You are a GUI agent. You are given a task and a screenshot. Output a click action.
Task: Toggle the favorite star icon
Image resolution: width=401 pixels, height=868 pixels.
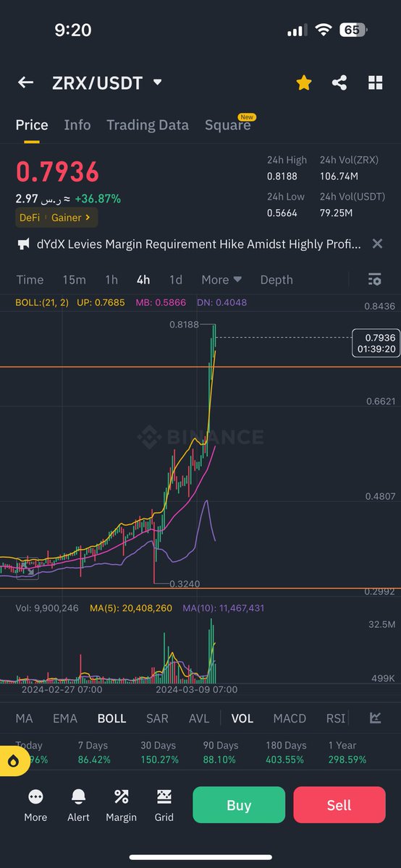304,82
